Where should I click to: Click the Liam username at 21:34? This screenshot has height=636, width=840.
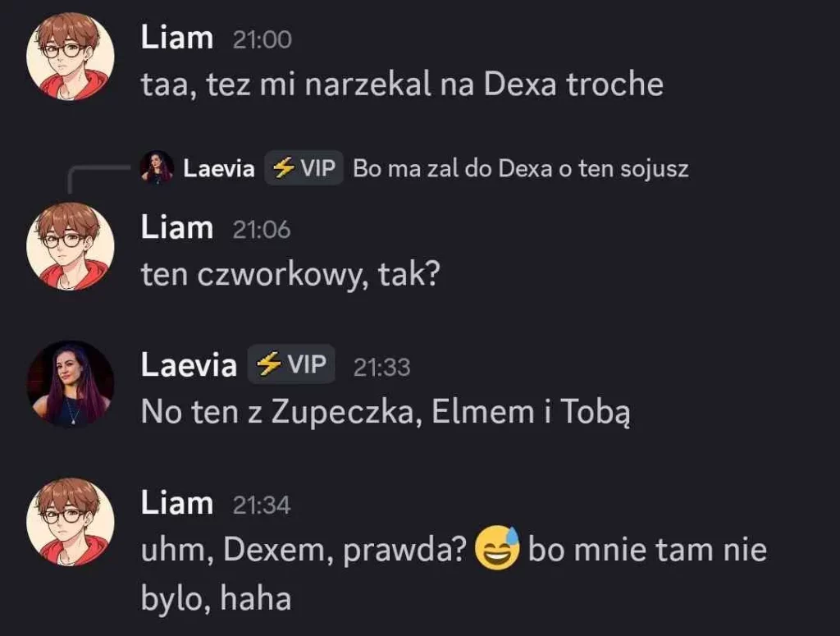(177, 503)
